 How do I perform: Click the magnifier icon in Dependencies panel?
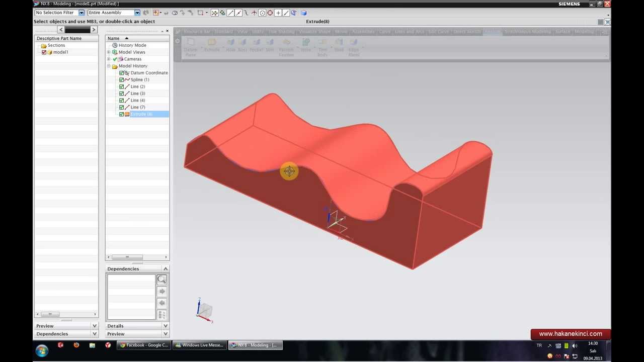[162, 280]
